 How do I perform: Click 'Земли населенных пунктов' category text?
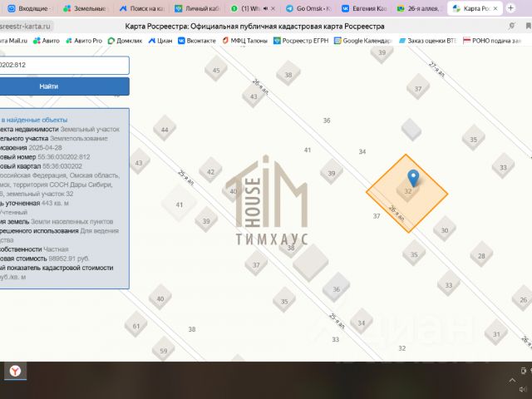point(72,222)
